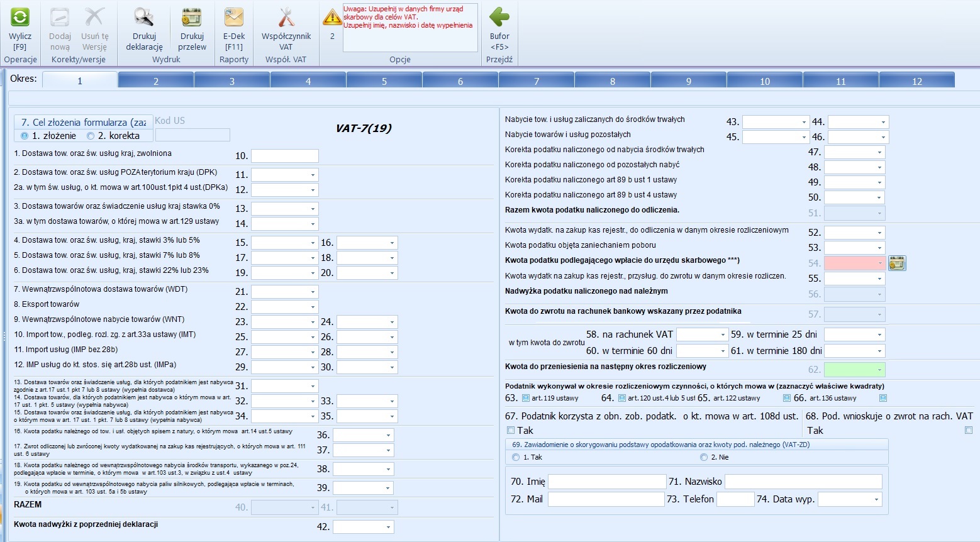Click the 71. Nazwisko input field
This screenshot has height=542, width=980.
(803, 482)
